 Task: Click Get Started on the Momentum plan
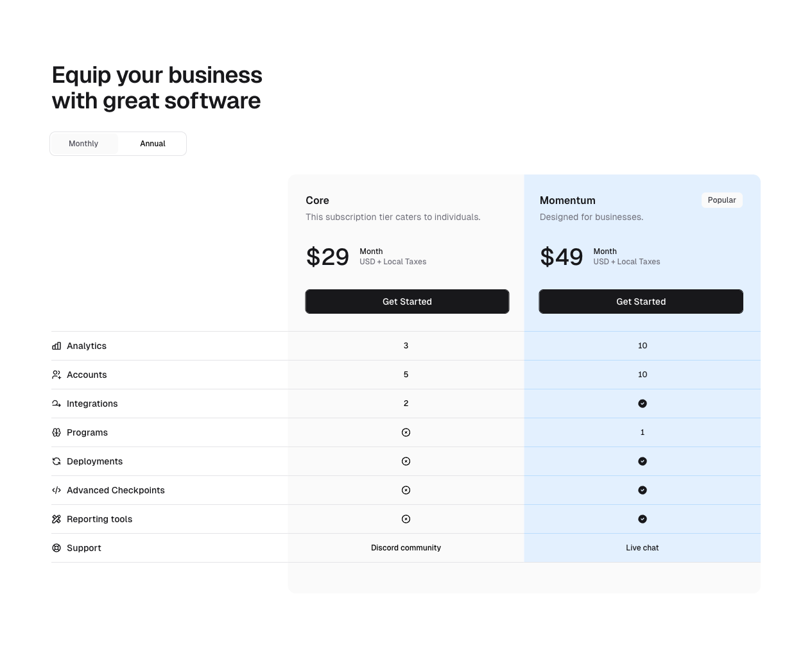click(641, 302)
